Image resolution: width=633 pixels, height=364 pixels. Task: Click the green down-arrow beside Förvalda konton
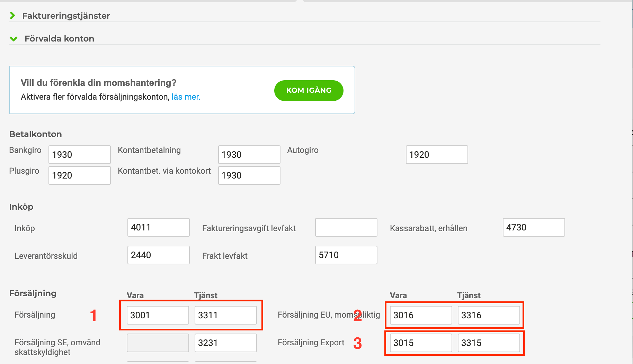[14, 38]
